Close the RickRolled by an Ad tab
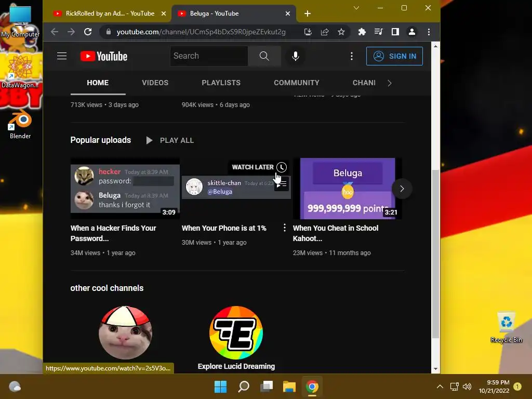Screen dimensions: 532x399 point(164,14)
